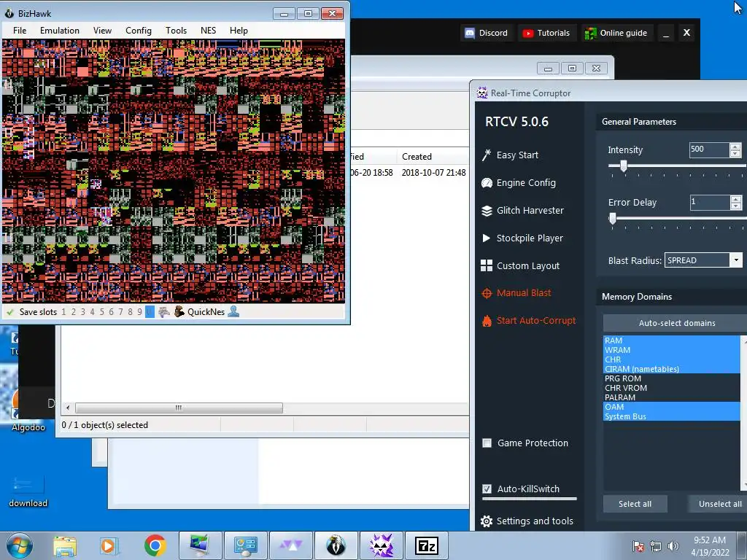
Task: Open the BizHawk View menu
Action: pyautogui.click(x=102, y=31)
